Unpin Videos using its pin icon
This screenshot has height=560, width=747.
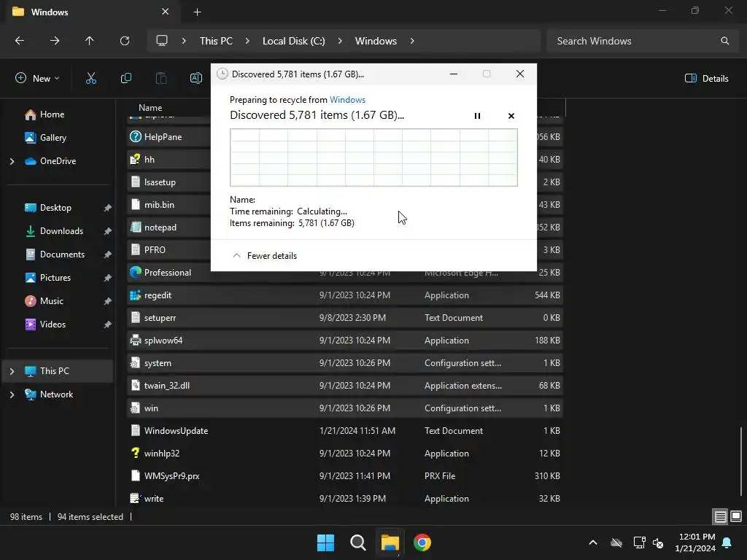click(108, 324)
